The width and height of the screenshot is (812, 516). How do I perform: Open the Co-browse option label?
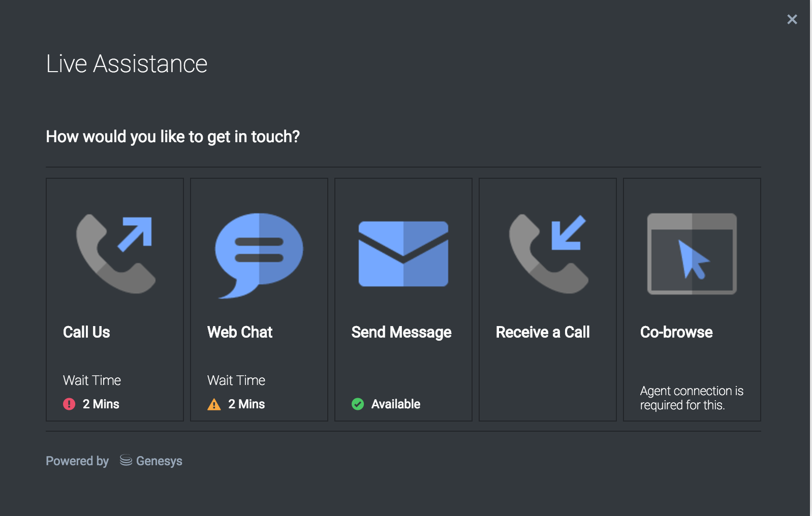click(x=676, y=332)
